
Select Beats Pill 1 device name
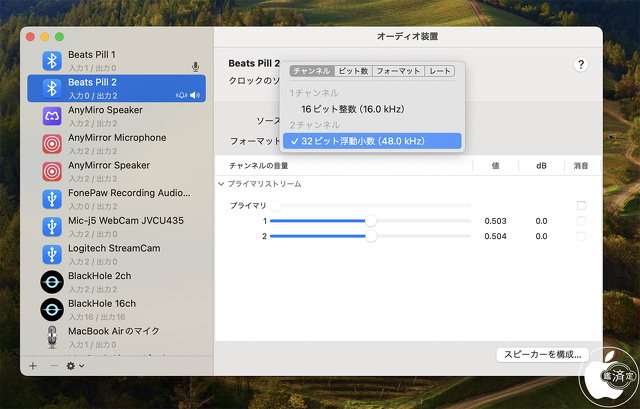[92, 55]
